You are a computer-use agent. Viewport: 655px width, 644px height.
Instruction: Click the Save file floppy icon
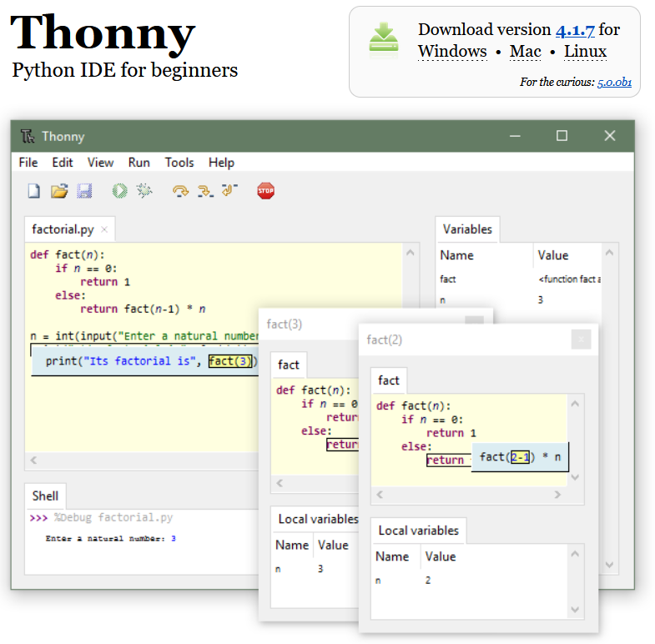(84, 191)
